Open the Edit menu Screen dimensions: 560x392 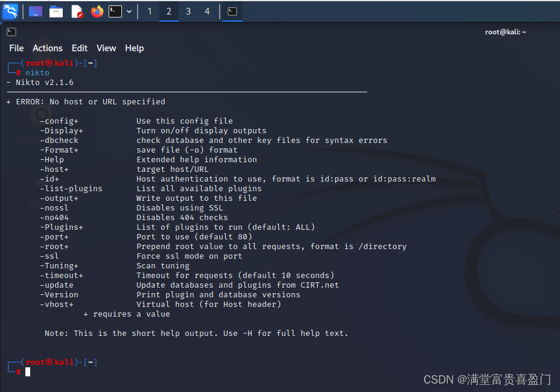[80, 48]
